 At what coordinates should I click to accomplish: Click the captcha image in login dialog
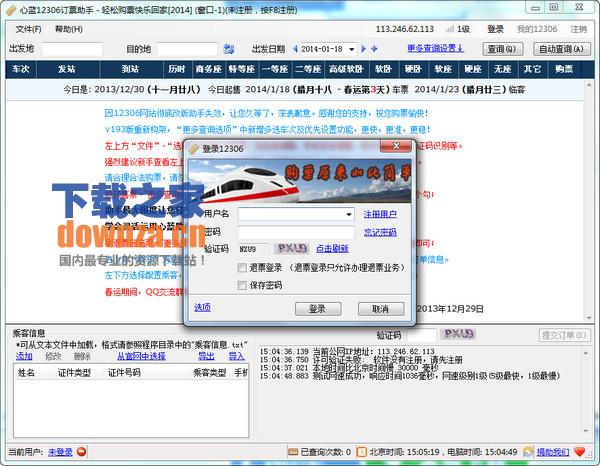(292, 249)
